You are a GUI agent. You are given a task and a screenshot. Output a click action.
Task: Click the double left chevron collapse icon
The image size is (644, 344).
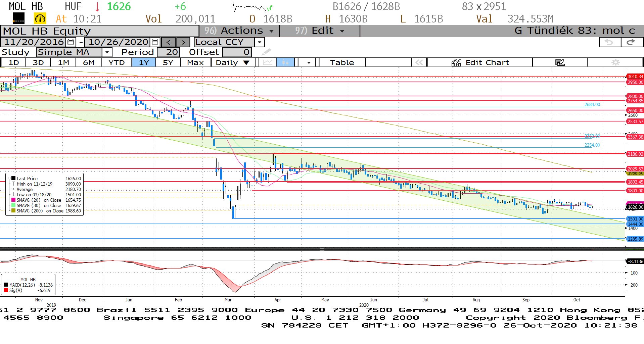click(419, 62)
